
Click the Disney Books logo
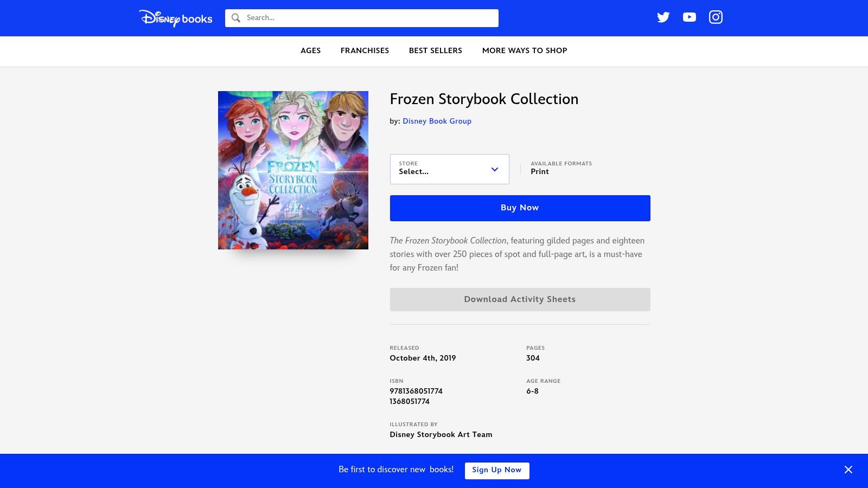pyautogui.click(x=175, y=18)
